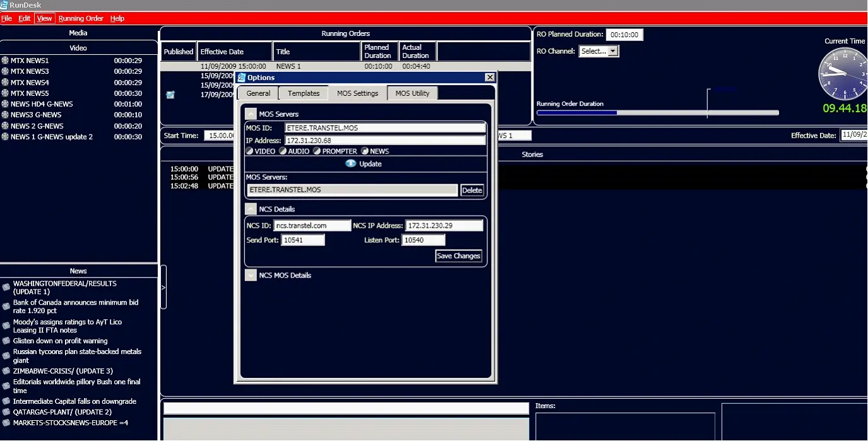868x441 pixels.
Task: Switch to the MOS Utility tab
Action: (412, 93)
